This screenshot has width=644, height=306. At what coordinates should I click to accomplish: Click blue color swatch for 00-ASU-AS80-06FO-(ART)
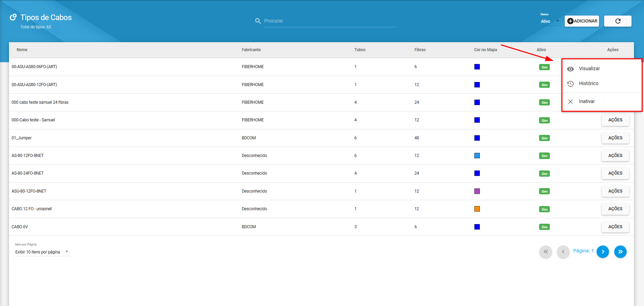click(x=477, y=67)
